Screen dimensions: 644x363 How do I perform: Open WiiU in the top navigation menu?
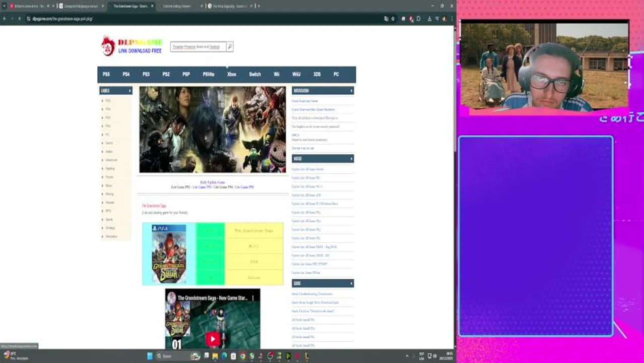(x=296, y=74)
